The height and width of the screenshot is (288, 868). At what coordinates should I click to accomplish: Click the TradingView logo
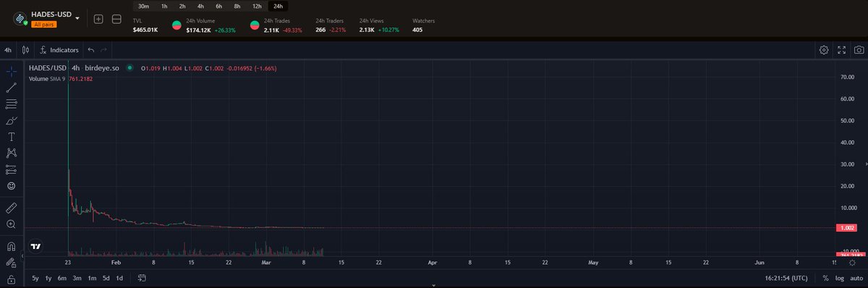click(35, 247)
